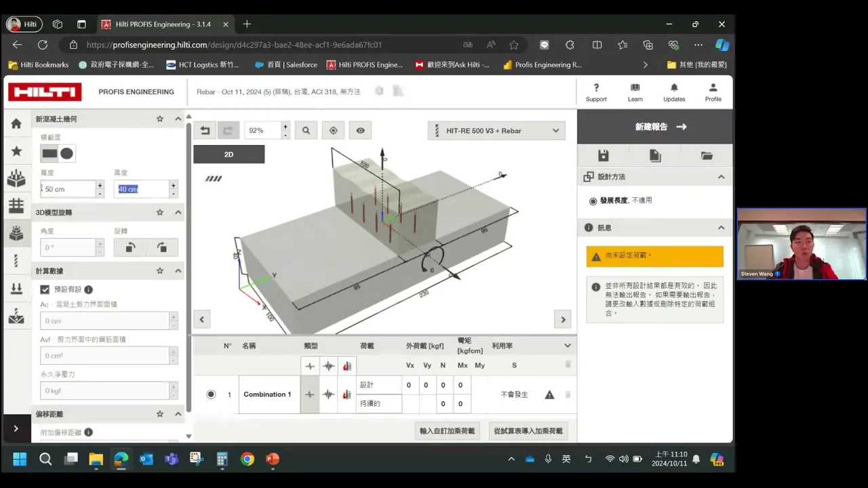This screenshot has width=868, height=488.
Task: Click the save disk icon under 新建報告
Action: point(603,156)
